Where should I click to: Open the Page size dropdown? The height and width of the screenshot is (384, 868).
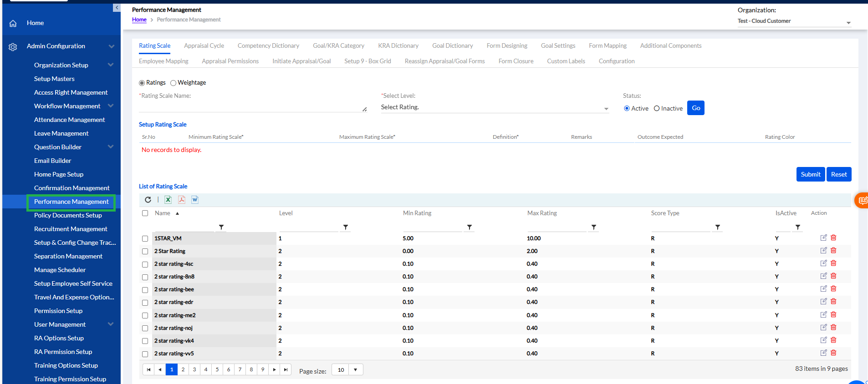(x=355, y=370)
